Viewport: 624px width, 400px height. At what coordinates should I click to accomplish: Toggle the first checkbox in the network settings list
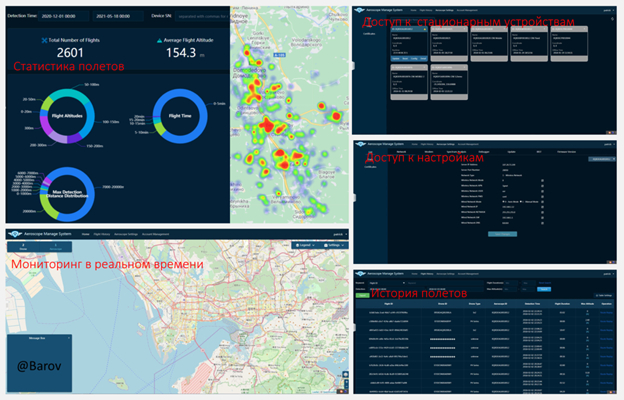[541, 182]
